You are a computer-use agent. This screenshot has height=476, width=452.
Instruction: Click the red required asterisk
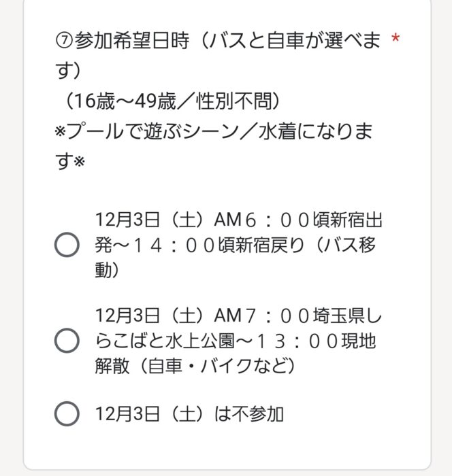(x=395, y=38)
